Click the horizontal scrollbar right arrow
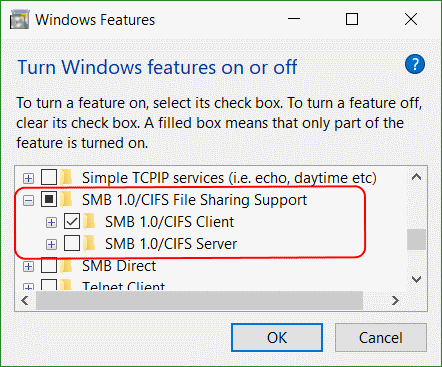Viewport: 442px width, 367px height. (x=395, y=301)
